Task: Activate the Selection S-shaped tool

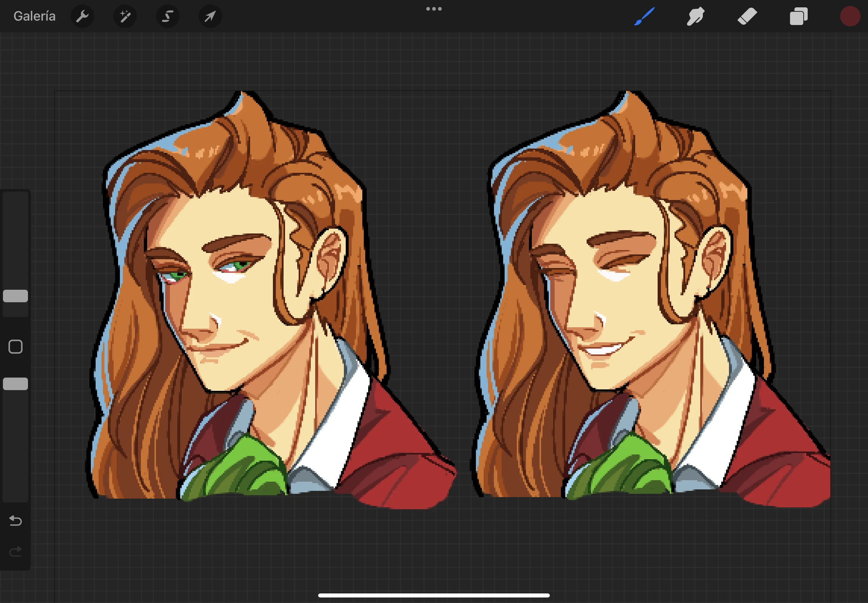Action: click(x=168, y=16)
